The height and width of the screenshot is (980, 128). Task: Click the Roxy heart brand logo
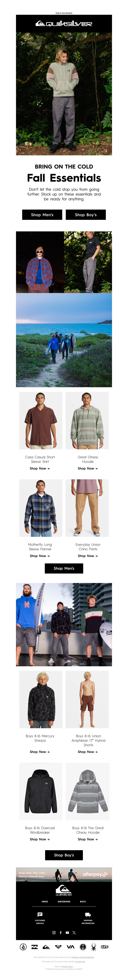[58, 947]
